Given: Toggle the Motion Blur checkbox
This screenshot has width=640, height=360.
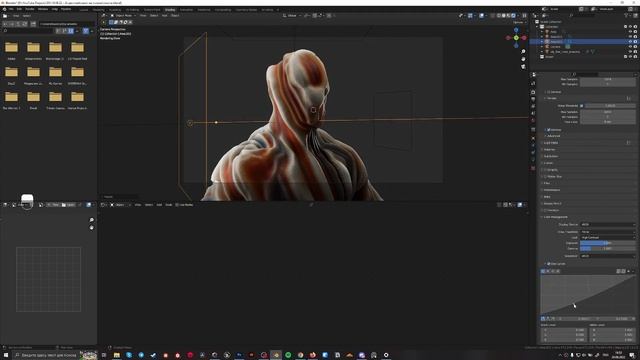Looking at the screenshot, I should tap(545, 177).
